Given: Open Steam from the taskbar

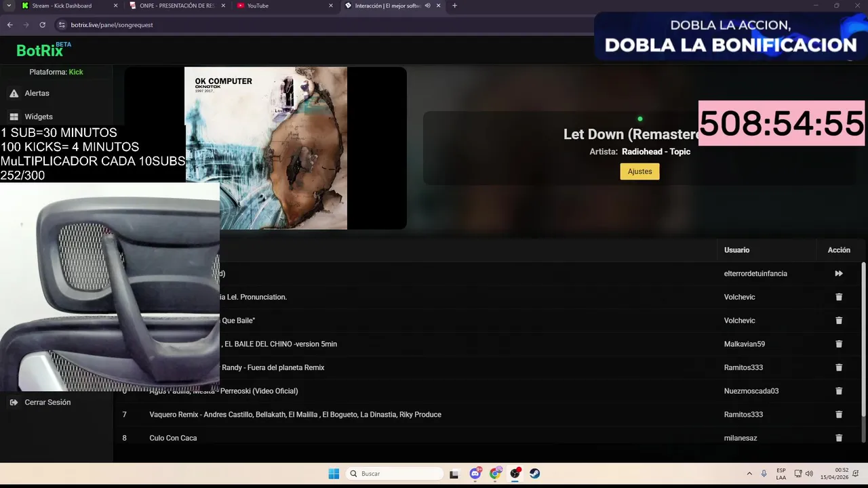Looking at the screenshot, I should coord(534,474).
